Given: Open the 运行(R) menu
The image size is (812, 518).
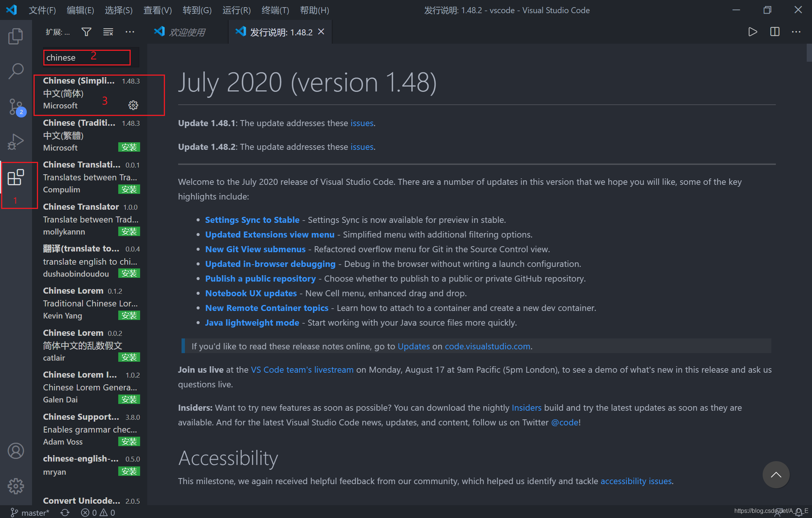Looking at the screenshot, I should (237, 10).
